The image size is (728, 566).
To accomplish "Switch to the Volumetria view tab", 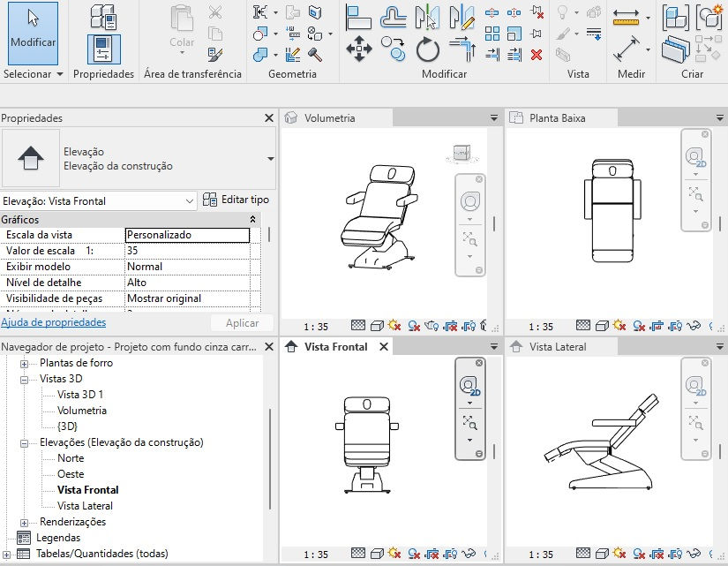I will pyautogui.click(x=337, y=118).
